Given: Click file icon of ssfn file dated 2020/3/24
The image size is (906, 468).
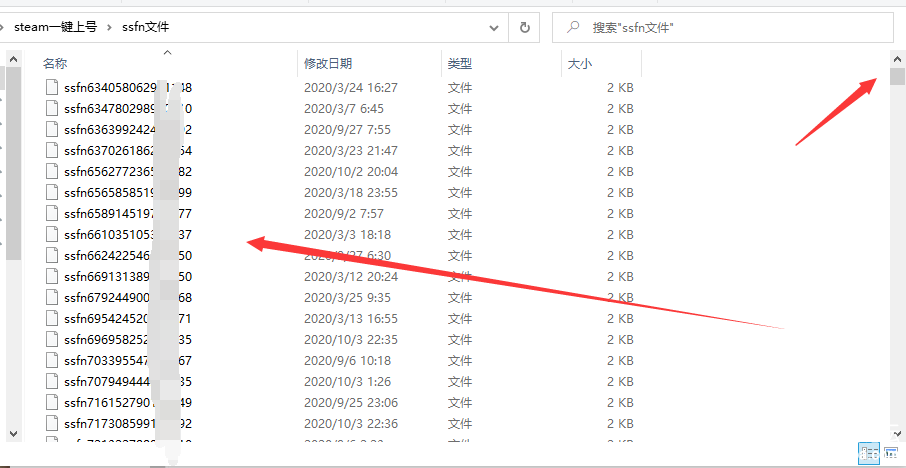Looking at the screenshot, I should coord(52,87).
